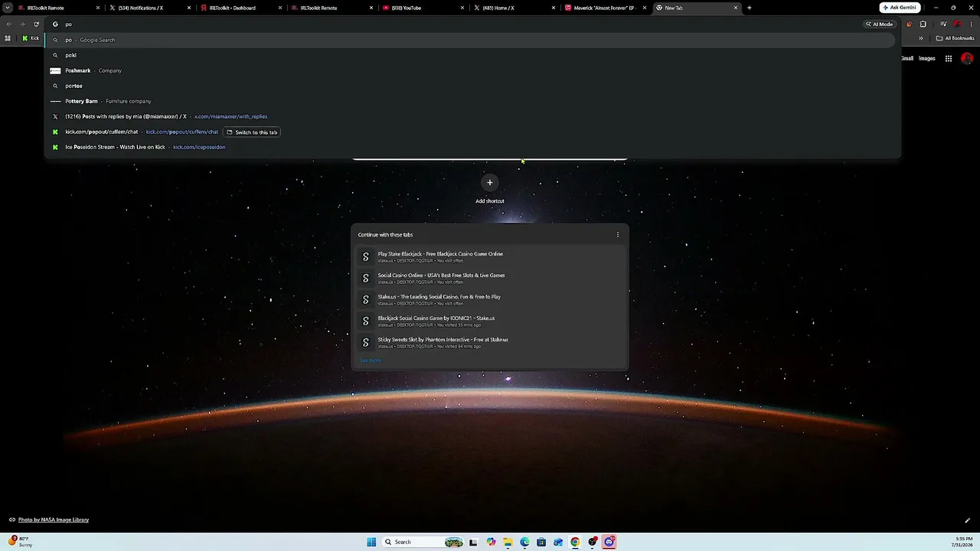The image size is (980, 551).
Task: Click the AI Mode button in address bar
Action: (x=880, y=24)
